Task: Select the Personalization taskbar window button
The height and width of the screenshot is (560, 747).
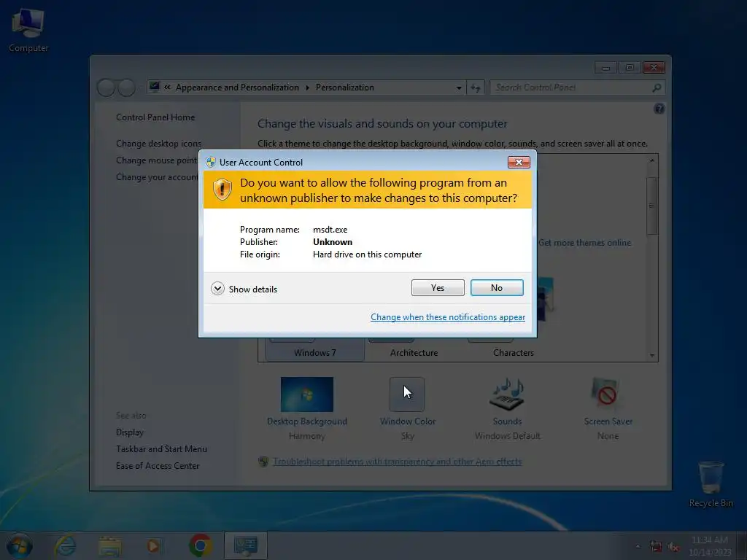Action: [x=246, y=545]
